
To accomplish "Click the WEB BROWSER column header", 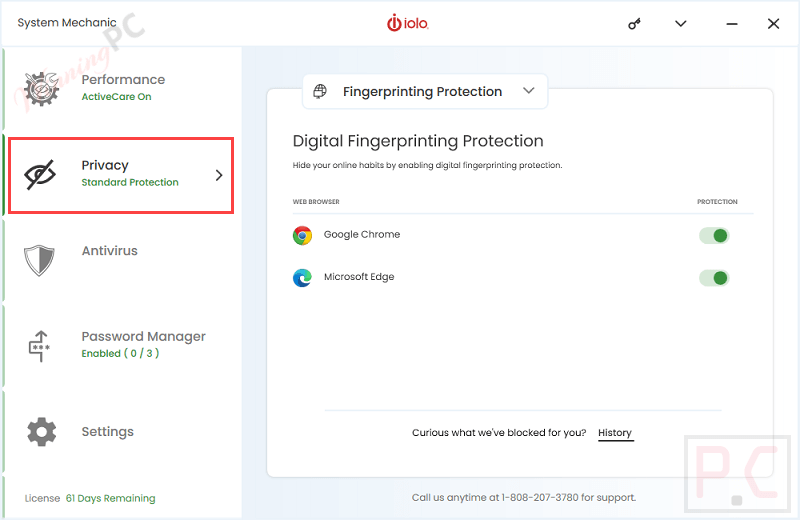I will click(316, 202).
